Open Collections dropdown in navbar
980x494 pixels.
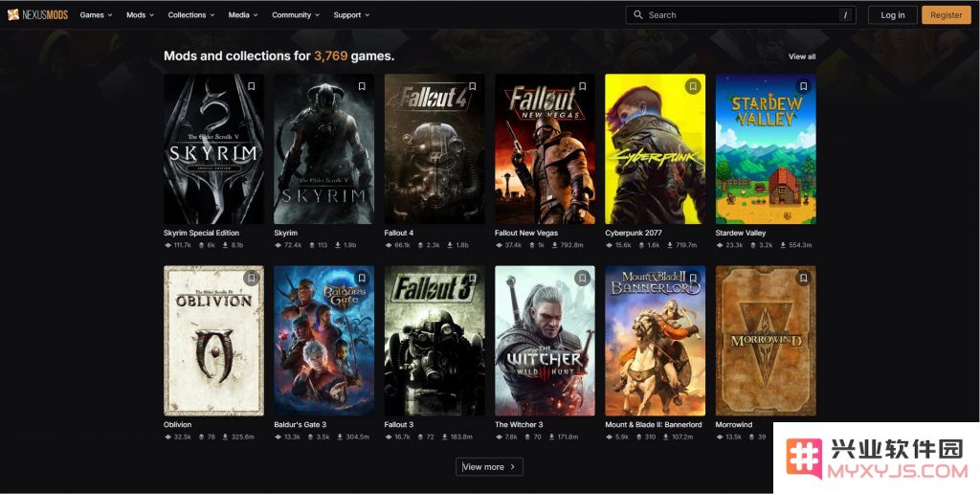pyautogui.click(x=191, y=15)
